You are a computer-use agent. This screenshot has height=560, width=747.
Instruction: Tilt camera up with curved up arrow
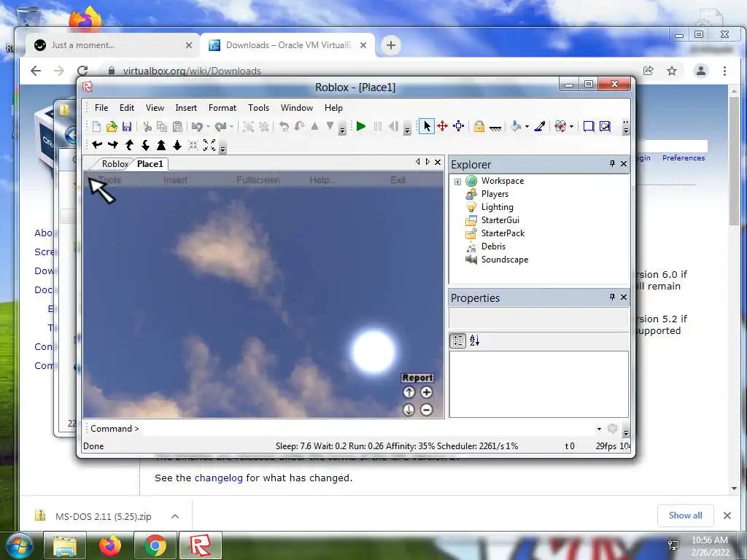(129, 145)
